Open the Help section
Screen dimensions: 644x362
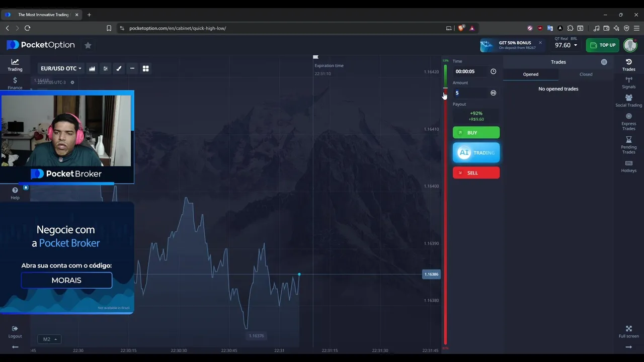tap(15, 193)
